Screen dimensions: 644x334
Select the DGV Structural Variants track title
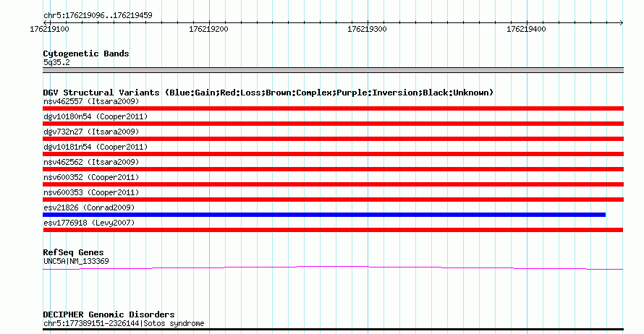(268, 93)
